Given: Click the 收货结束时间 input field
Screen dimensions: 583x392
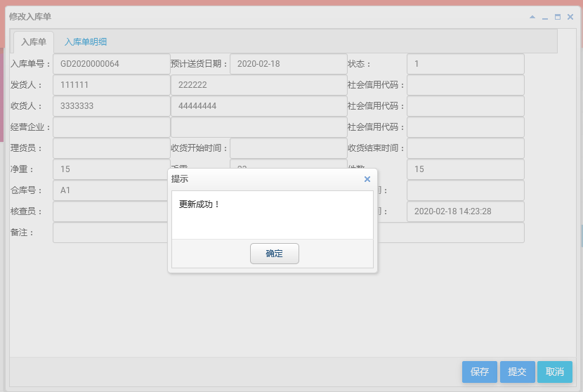Looking at the screenshot, I should pyautogui.click(x=466, y=148).
